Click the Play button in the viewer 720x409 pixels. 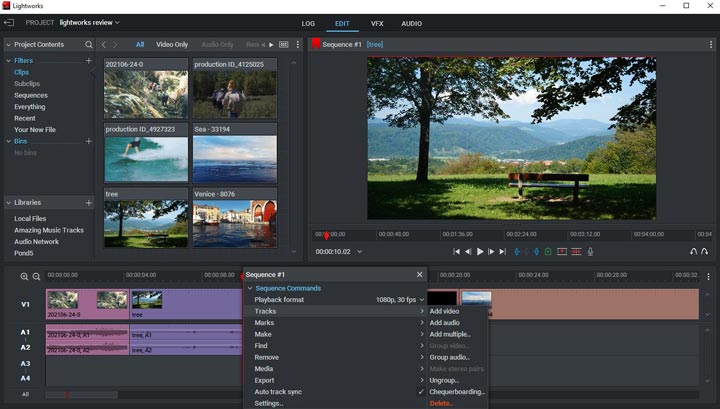(480, 252)
